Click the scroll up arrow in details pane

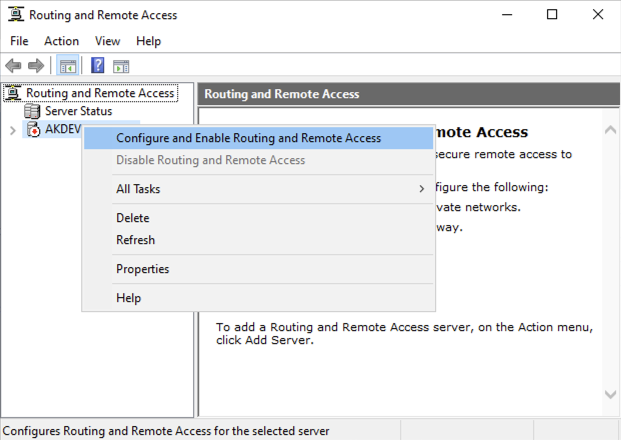(x=610, y=130)
